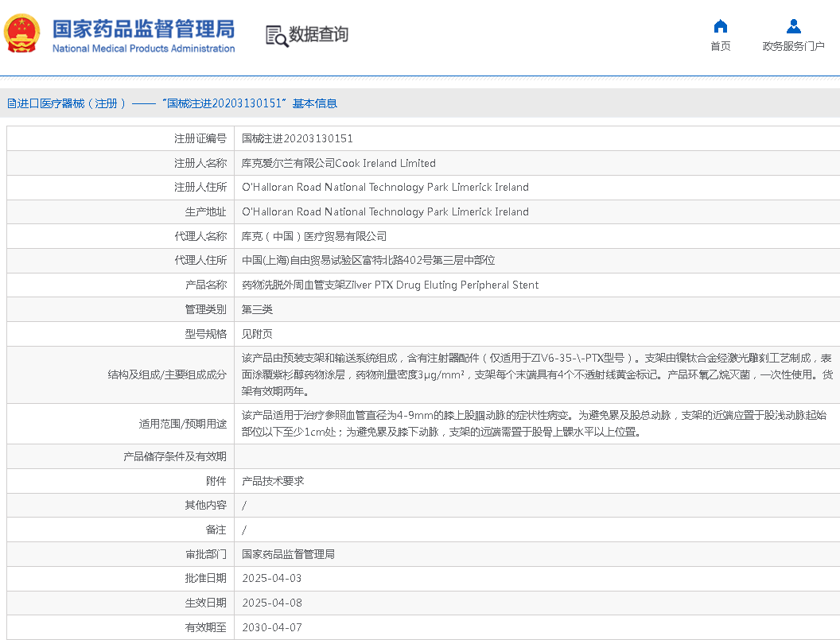840x640 pixels.
Task: Select the Zilver PTX Drug Eluting product name
Action: point(390,285)
